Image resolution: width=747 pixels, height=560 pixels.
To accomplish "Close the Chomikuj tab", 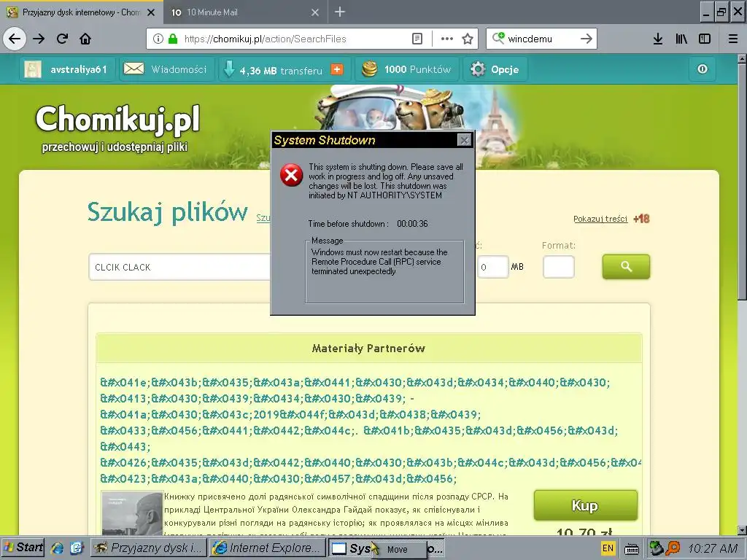I will pos(151,12).
